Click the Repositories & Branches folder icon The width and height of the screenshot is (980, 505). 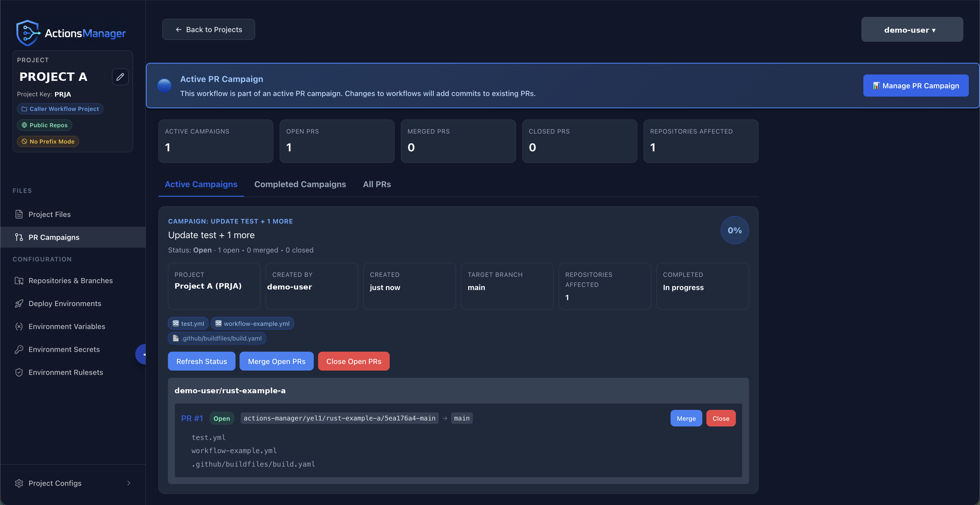(19, 281)
